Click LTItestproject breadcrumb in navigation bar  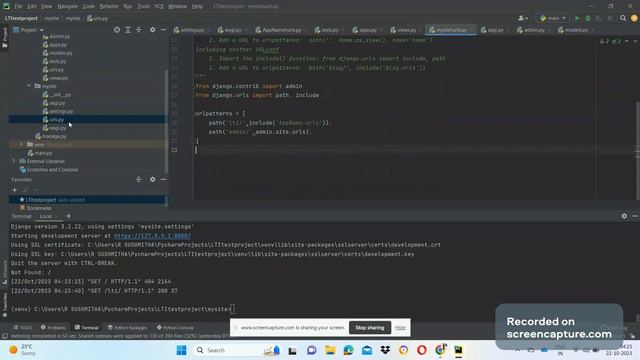point(21,18)
